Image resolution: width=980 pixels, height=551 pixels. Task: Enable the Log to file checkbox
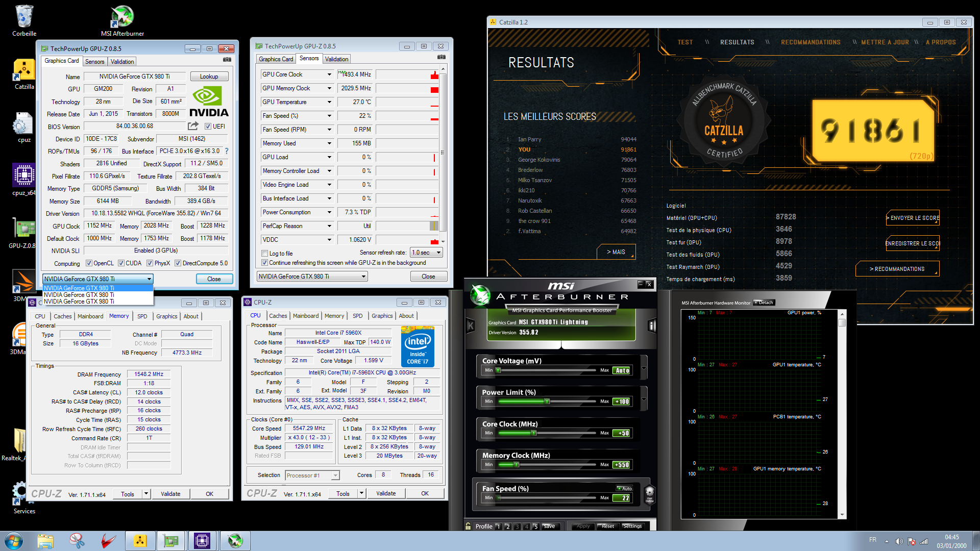pyautogui.click(x=264, y=254)
